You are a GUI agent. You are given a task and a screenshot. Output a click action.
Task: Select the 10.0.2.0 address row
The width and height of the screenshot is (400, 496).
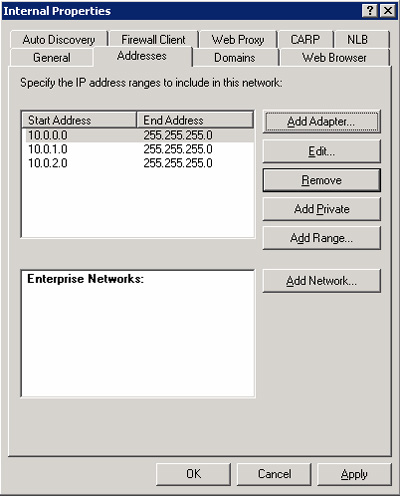138,163
